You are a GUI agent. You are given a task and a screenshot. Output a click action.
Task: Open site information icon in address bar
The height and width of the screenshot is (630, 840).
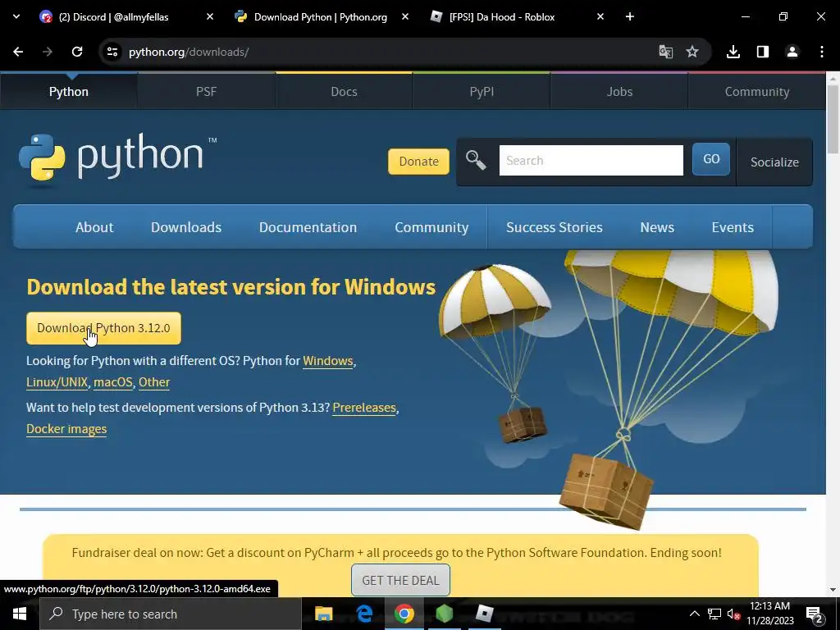coord(112,52)
